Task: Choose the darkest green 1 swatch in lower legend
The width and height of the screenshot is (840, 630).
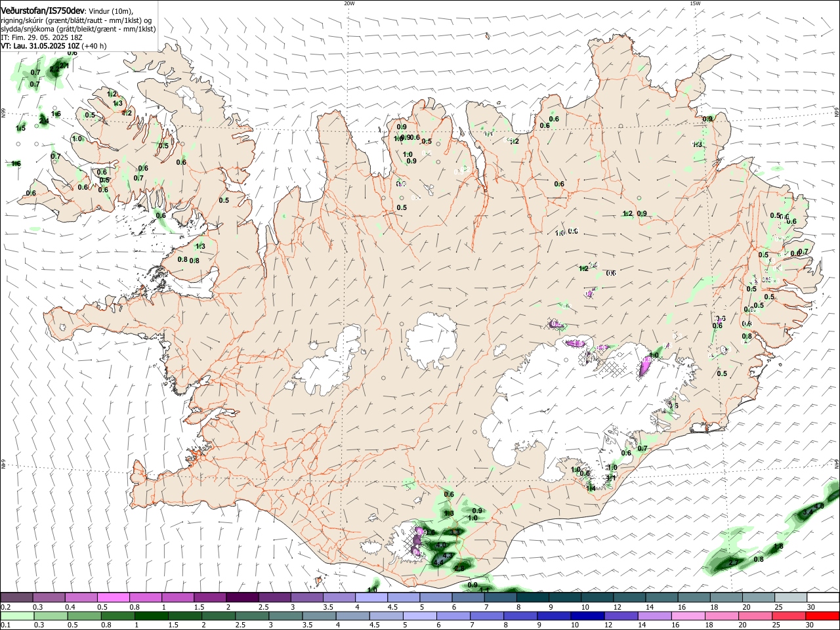Action: pos(150,616)
